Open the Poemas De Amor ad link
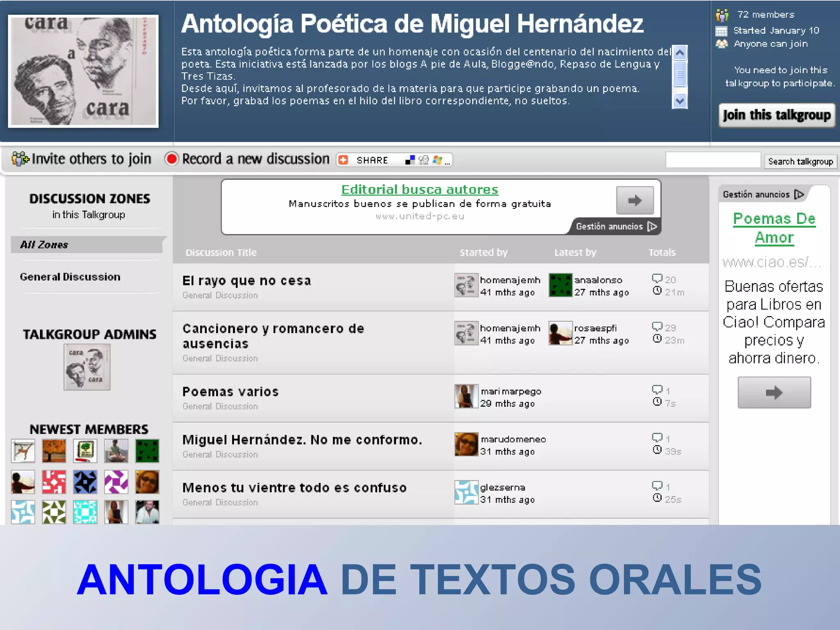Screen dimensions: 840x630 (x=774, y=228)
